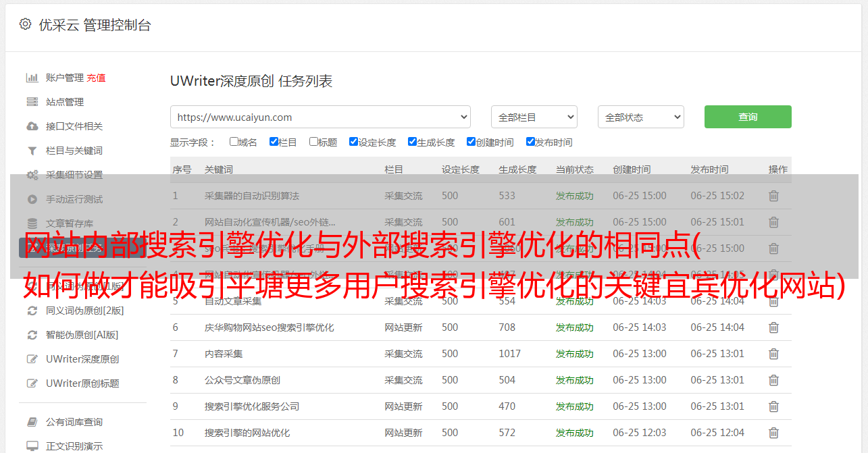Image resolution: width=868 pixels, height=453 pixels.
Task: Click the server icon for 站点管理
Action: pos(32,102)
